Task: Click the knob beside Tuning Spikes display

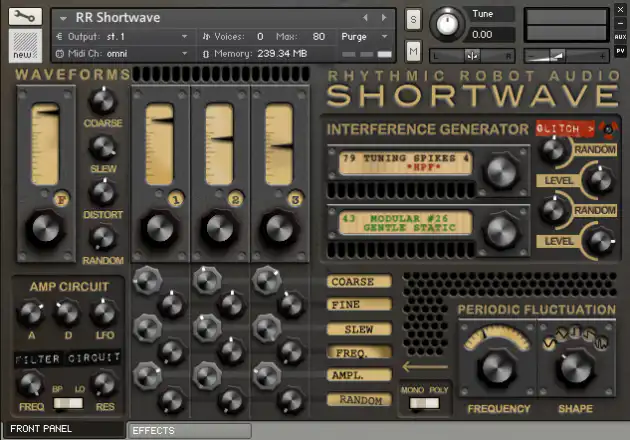Action: tap(502, 172)
